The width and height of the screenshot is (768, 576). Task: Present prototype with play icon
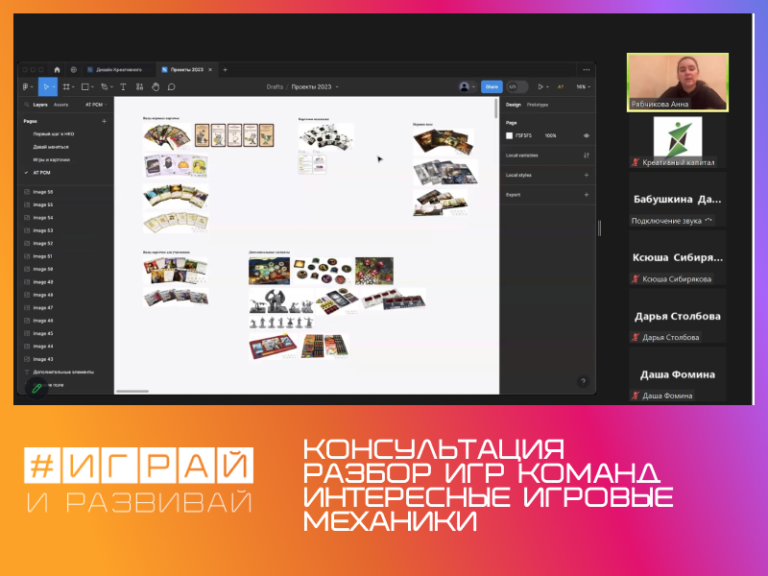540,87
